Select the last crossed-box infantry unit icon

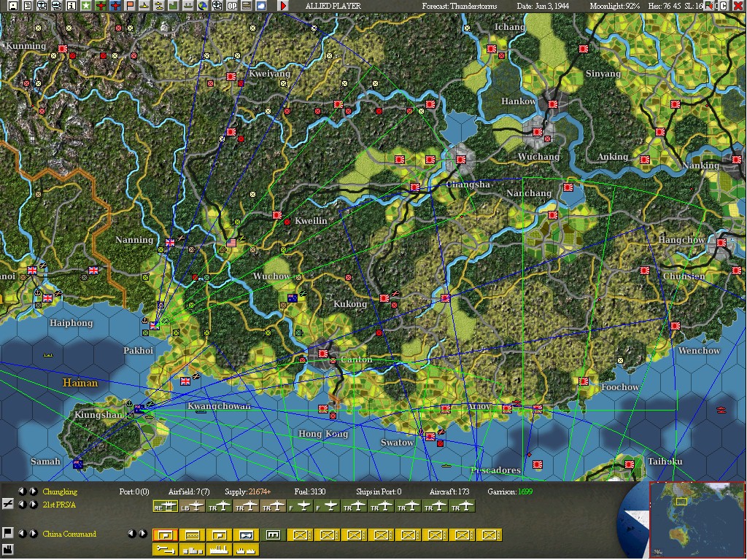coord(489,535)
